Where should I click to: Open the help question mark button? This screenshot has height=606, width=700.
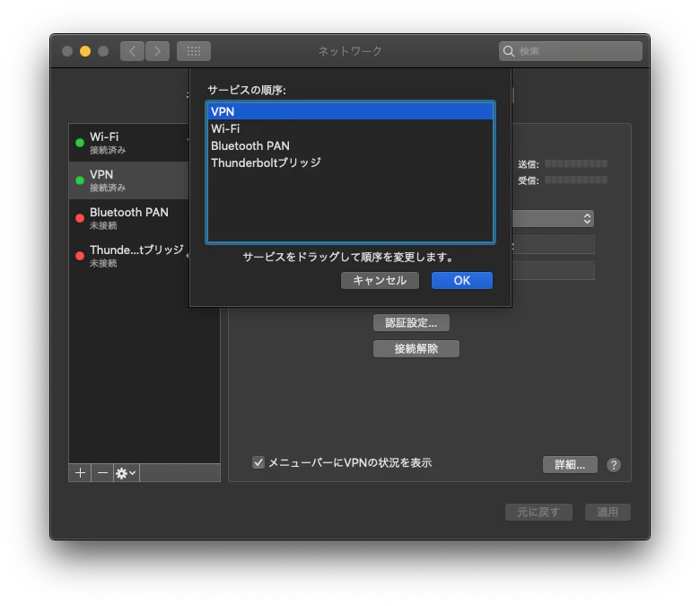pos(613,465)
